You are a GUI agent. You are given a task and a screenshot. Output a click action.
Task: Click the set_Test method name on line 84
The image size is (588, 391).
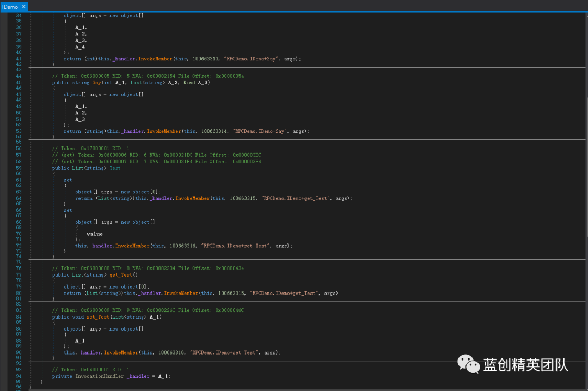click(98, 317)
